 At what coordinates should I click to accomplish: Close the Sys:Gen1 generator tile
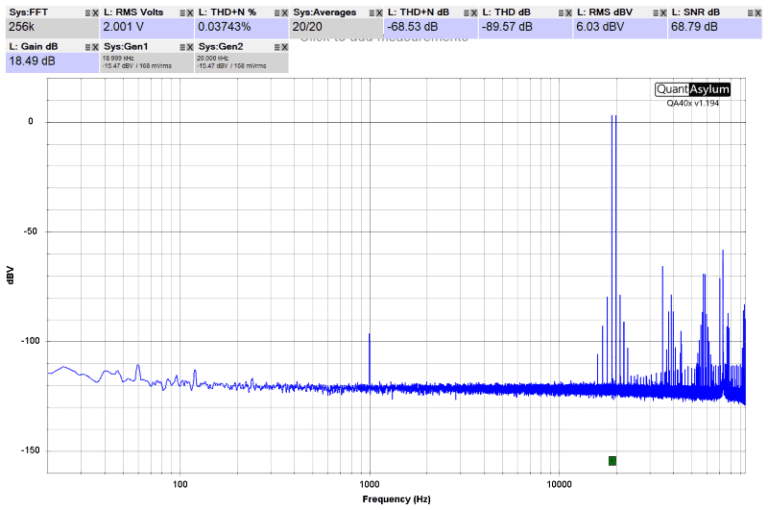[x=190, y=47]
